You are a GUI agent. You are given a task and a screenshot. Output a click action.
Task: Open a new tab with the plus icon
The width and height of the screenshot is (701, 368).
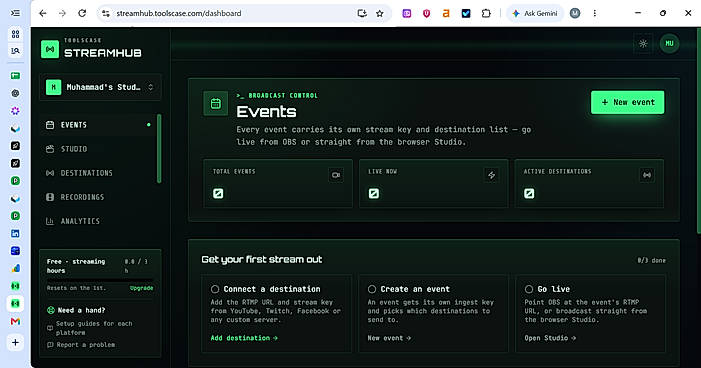pyautogui.click(x=15, y=343)
